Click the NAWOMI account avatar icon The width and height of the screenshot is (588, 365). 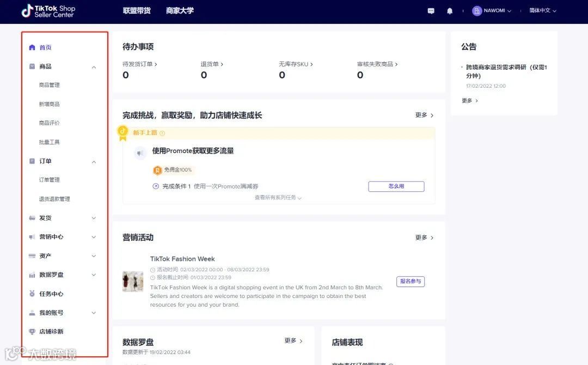(x=476, y=11)
